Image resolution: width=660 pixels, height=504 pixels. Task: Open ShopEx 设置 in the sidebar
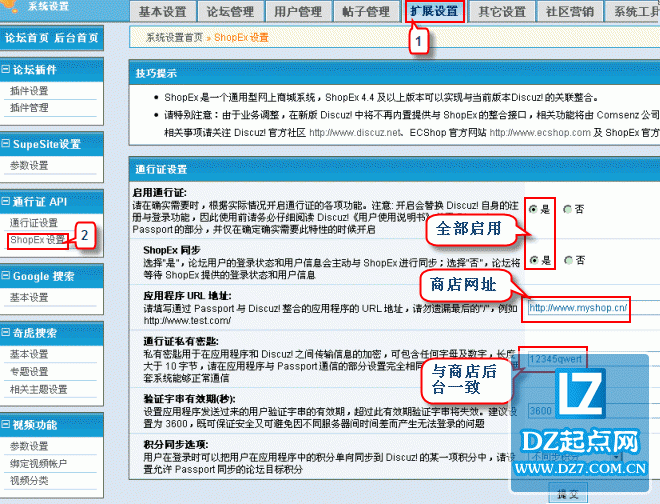point(38,240)
